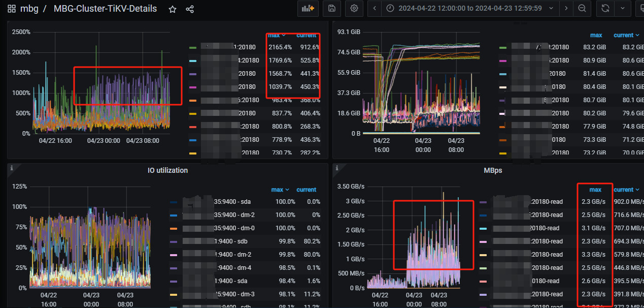Open dashboard settings gear
644x308 pixels.
tap(354, 8)
